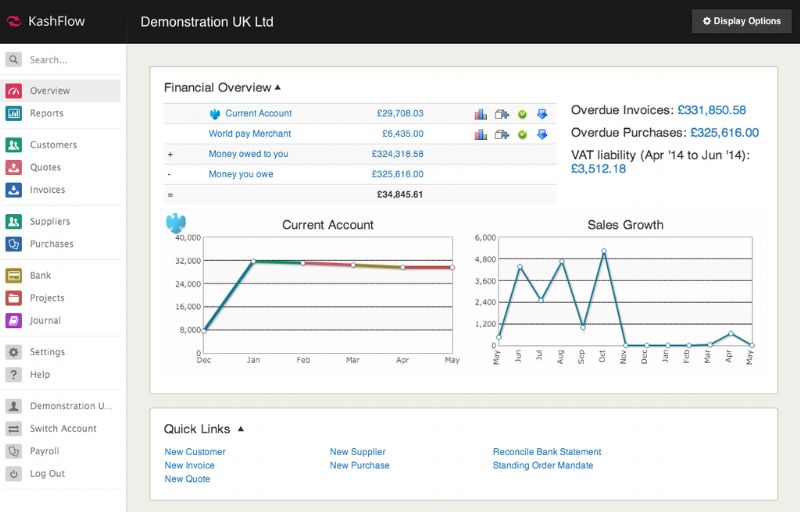Expand Money owed to you row
Screen dimensions: 800x512
[170, 154]
